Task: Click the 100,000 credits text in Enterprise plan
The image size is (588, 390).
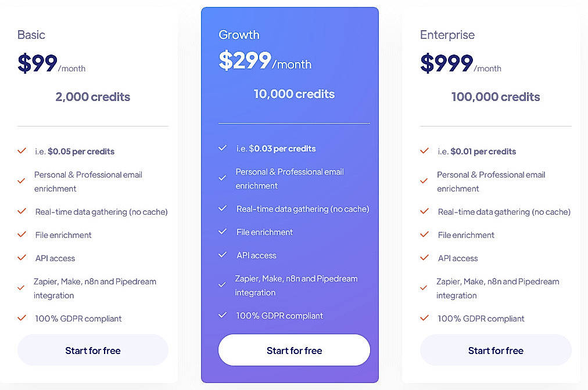Action: pos(495,97)
